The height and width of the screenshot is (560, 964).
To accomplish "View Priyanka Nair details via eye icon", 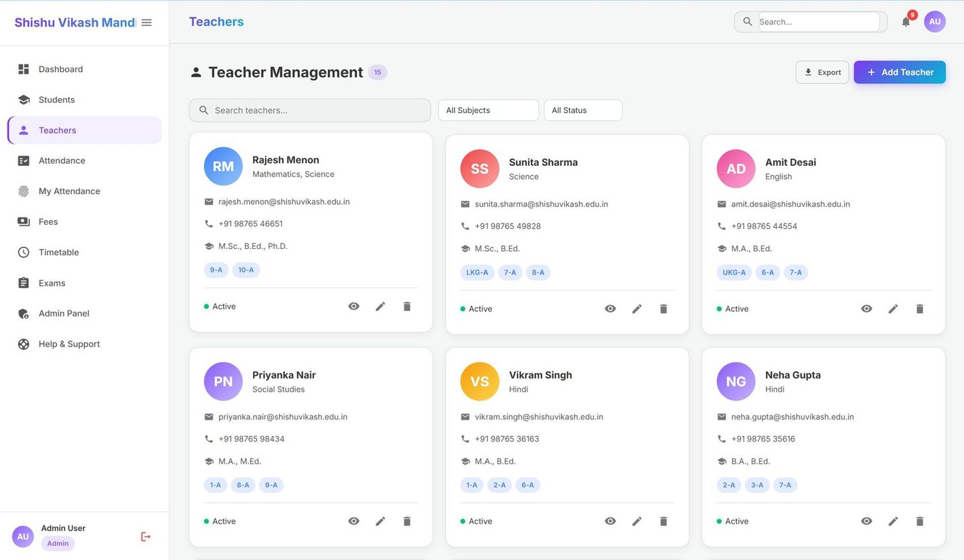I will pyautogui.click(x=353, y=521).
